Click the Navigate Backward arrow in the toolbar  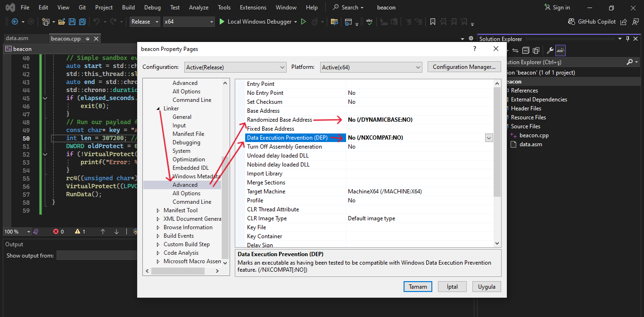pyautogui.click(x=15, y=22)
